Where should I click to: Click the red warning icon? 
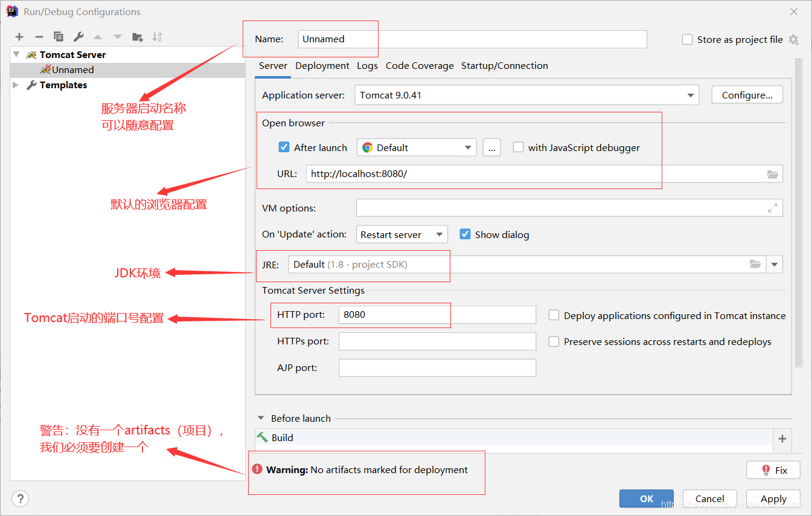(257, 469)
